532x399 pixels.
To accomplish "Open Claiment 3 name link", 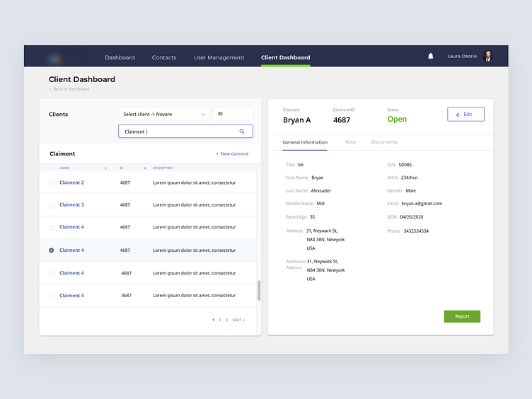I will click(x=71, y=204).
